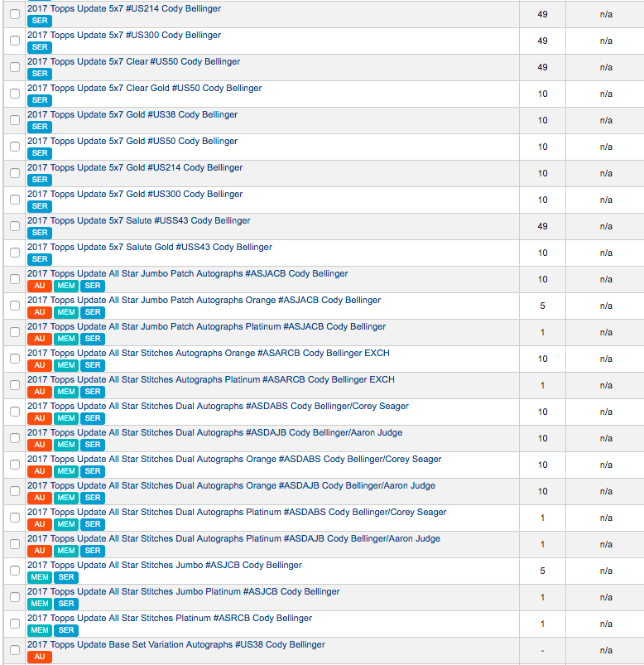Check the 5x7 Clear Gold #US50 checkbox
Viewport: 644px width, 665px height.
coord(15,94)
